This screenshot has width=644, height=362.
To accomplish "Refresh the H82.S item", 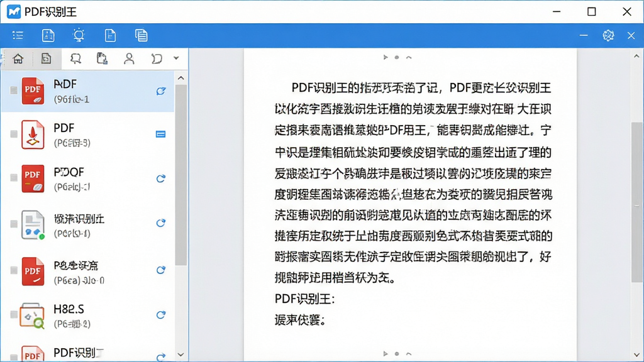I will 160,315.
